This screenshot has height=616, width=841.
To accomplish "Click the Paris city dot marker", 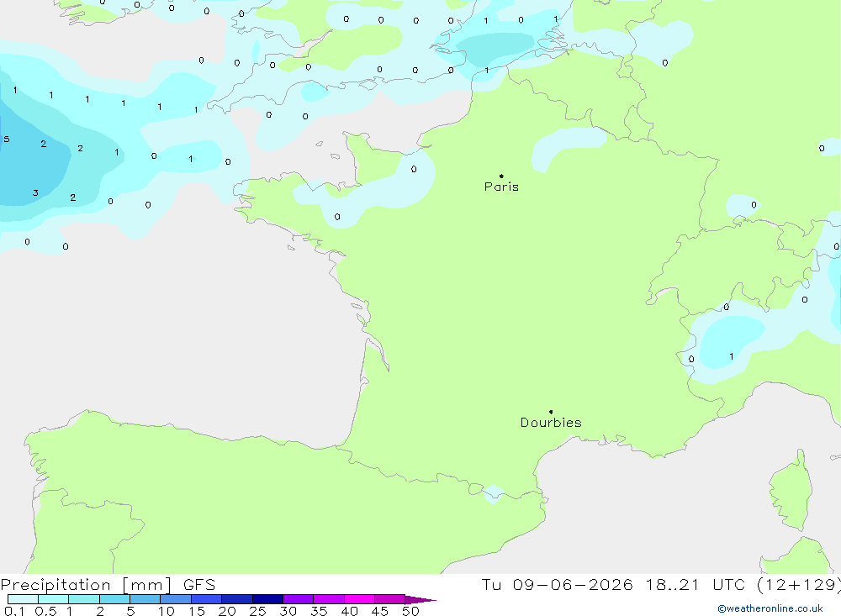I will [x=501, y=176].
